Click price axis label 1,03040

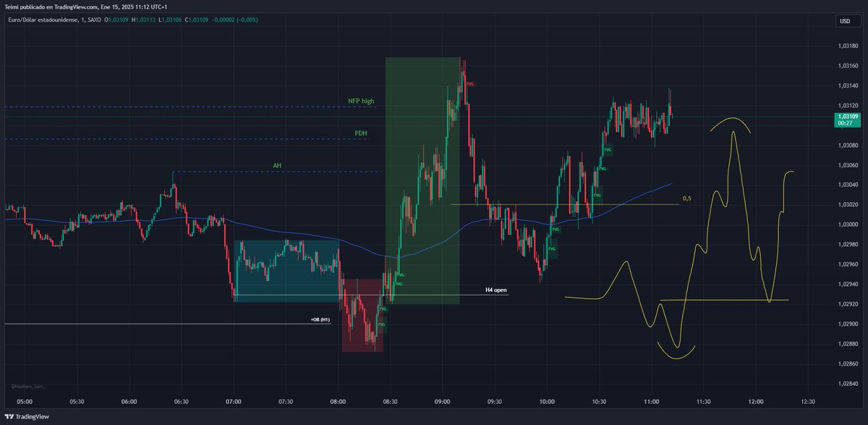tap(846, 185)
